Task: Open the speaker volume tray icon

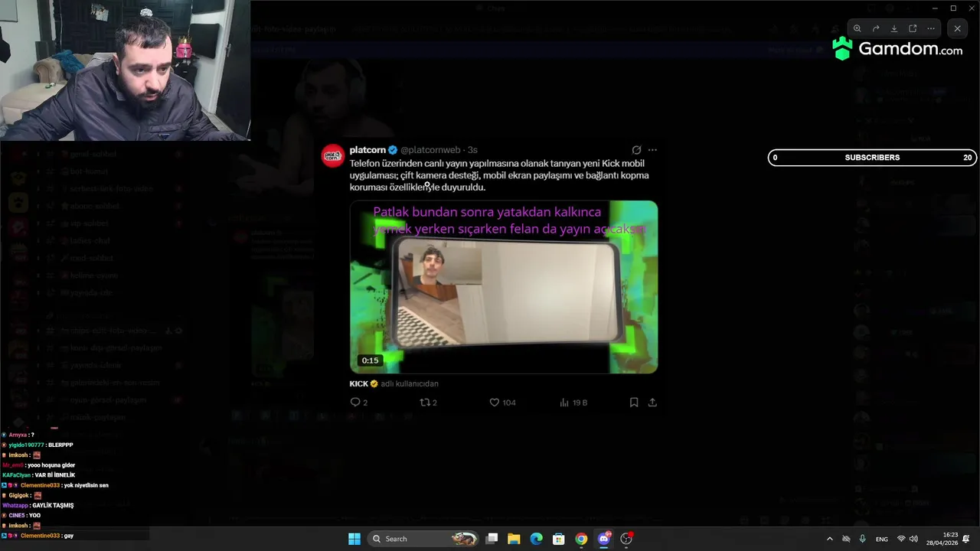Action: tap(913, 539)
